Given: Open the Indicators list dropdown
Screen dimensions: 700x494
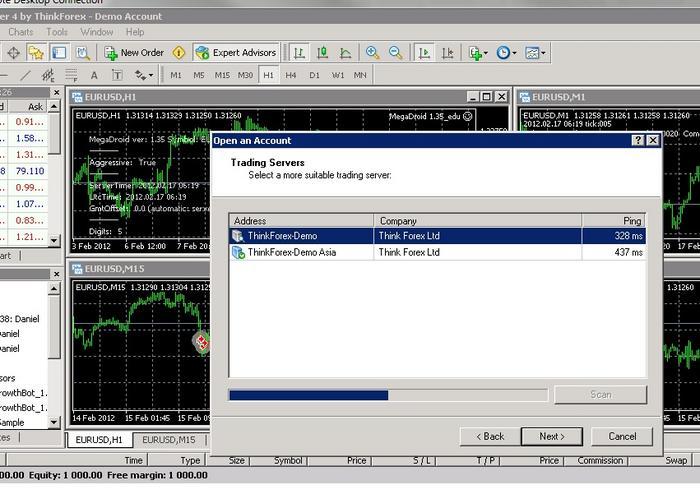Looking at the screenshot, I should pos(478,53).
